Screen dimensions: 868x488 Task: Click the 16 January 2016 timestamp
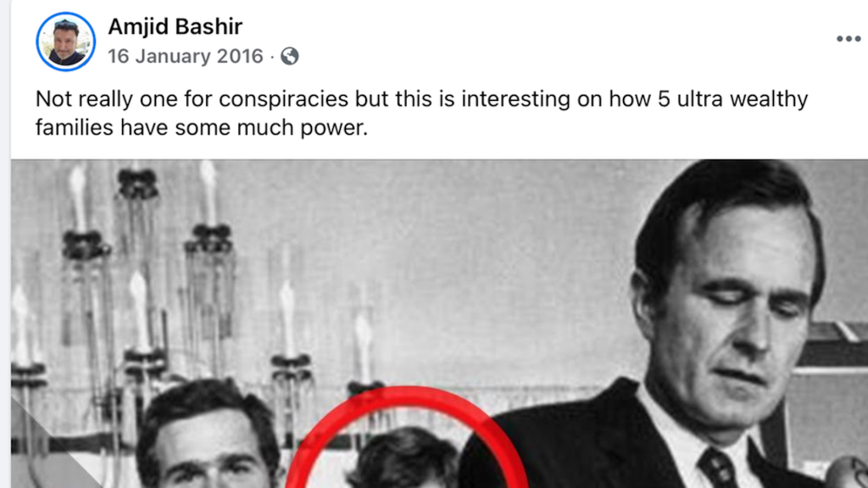pos(185,57)
